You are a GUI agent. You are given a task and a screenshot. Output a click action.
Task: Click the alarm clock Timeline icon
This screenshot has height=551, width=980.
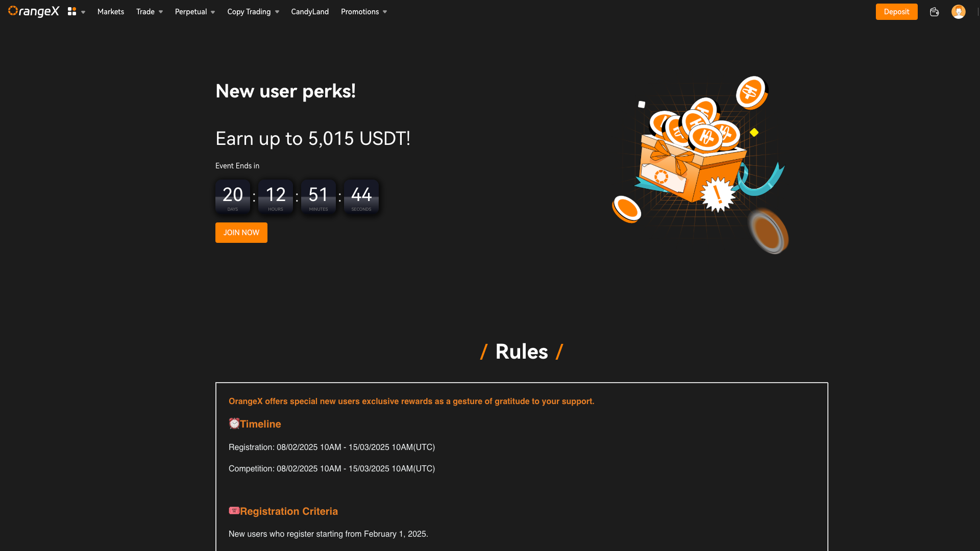[x=234, y=423]
